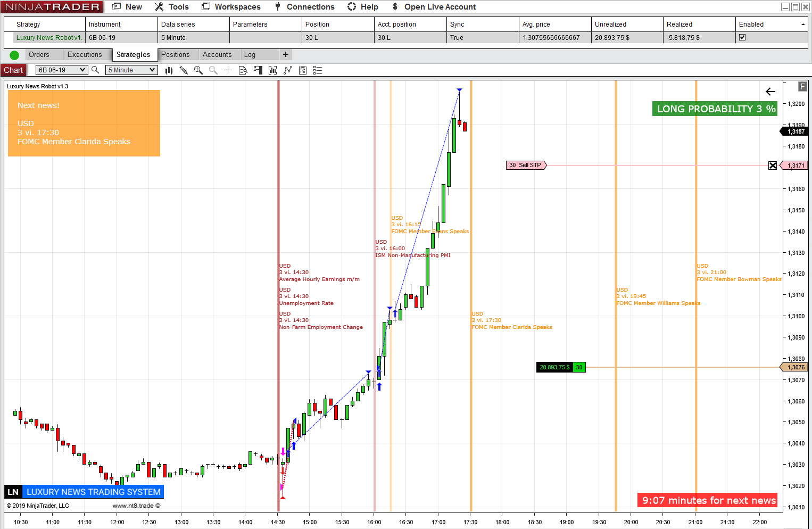Click the dollar sign Open Live Account icon
Image resolution: width=812 pixels, height=529 pixels.
395,6
